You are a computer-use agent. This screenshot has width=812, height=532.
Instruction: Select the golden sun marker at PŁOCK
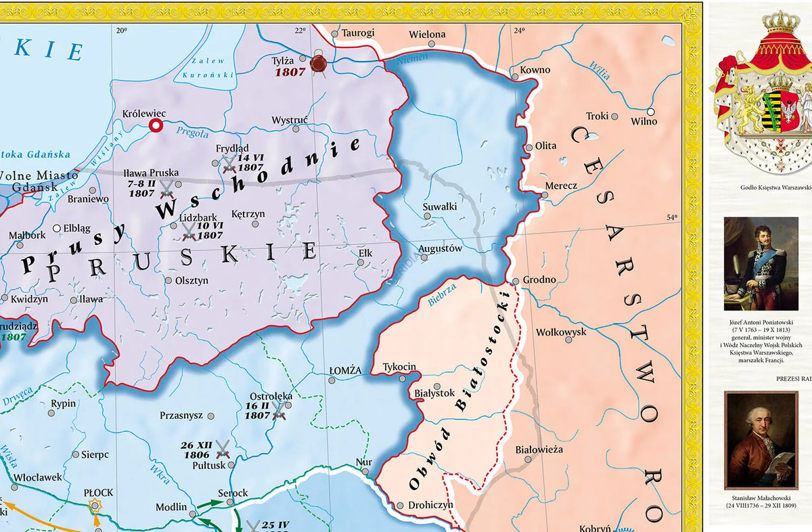(95, 505)
